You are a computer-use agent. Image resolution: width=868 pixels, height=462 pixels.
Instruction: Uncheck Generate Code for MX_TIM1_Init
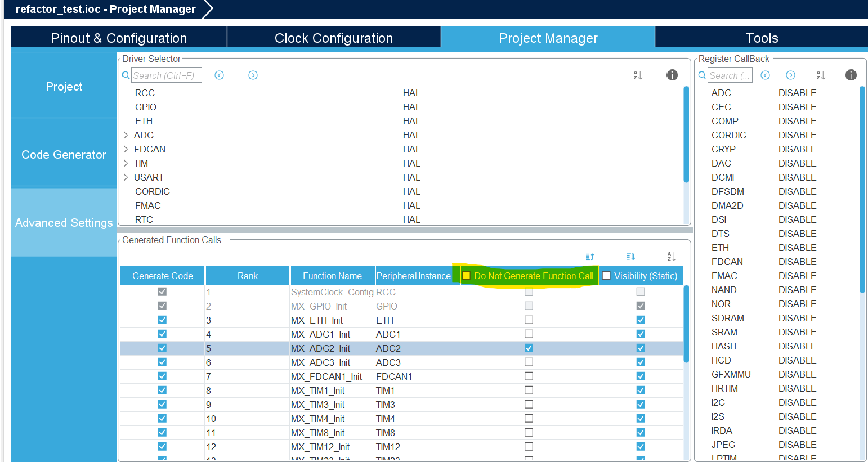(162, 390)
